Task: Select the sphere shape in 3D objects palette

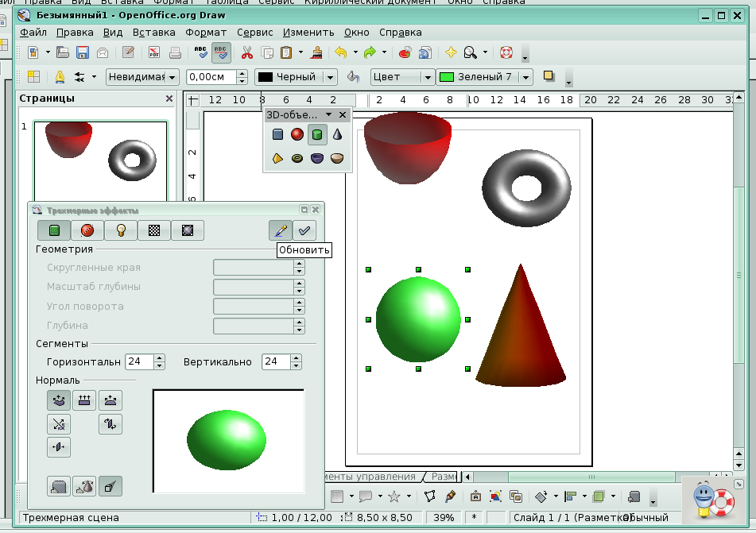Action: tap(297, 134)
